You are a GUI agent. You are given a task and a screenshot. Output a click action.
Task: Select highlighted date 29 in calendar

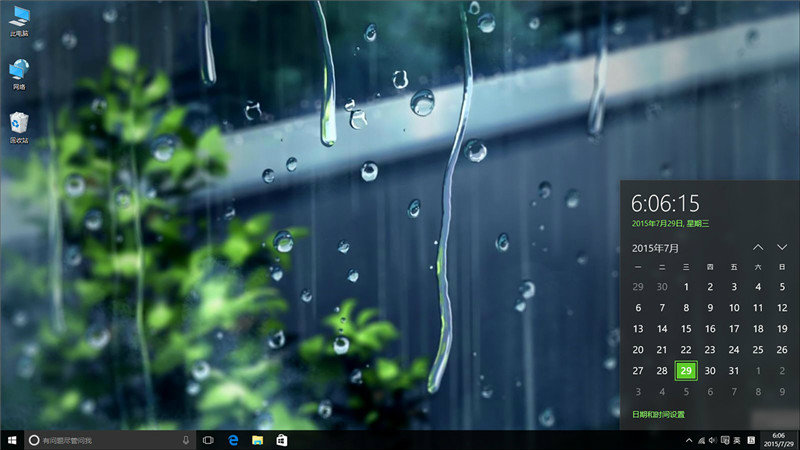tap(686, 370)
